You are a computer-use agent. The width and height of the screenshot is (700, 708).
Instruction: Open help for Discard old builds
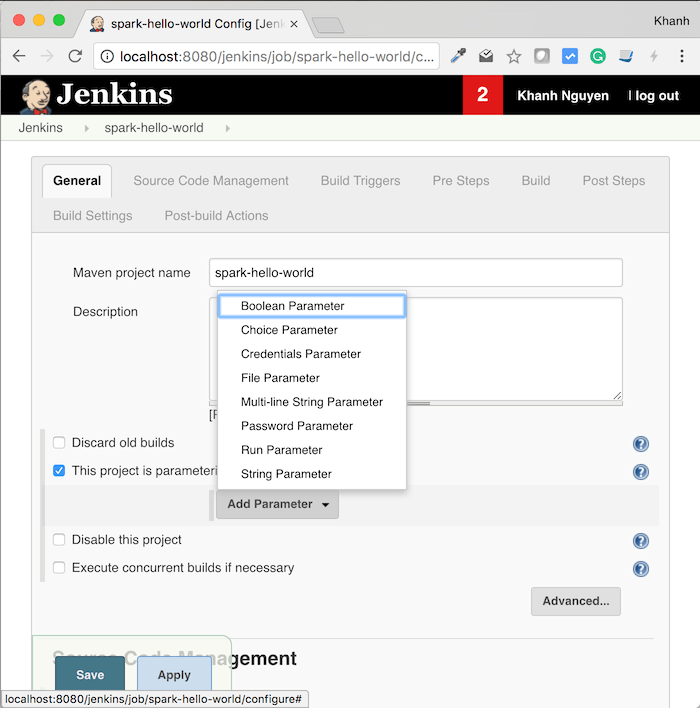(x=641, y=444)
